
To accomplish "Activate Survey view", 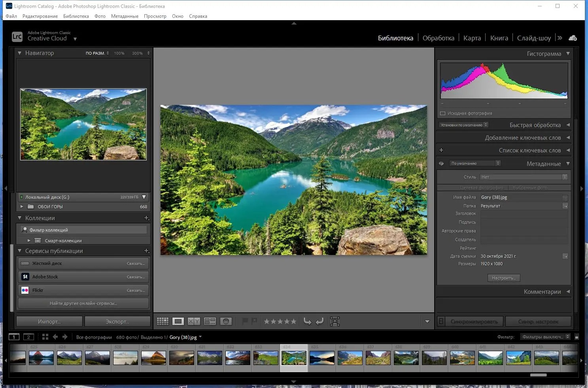I will point(210,321).
